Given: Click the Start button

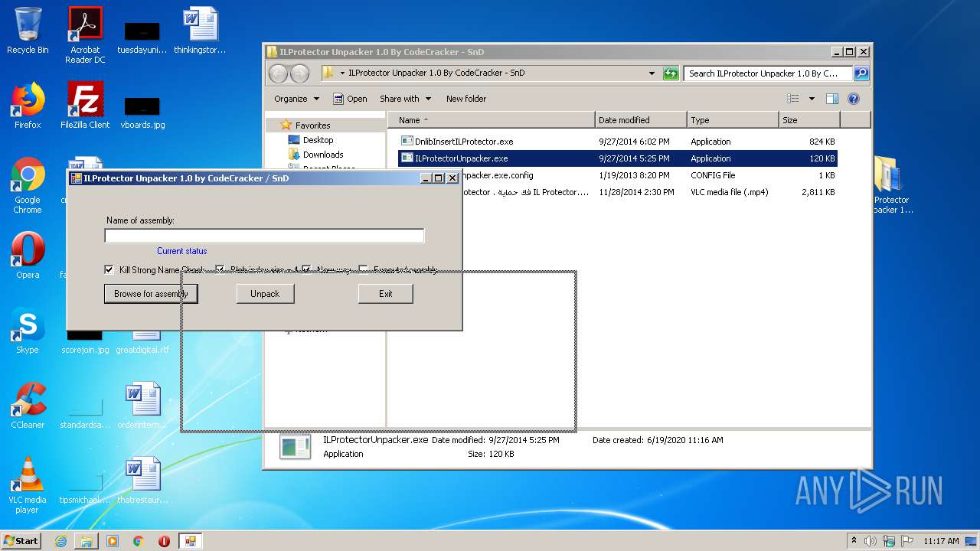Looking at the screenshot, I should [21, 540].
